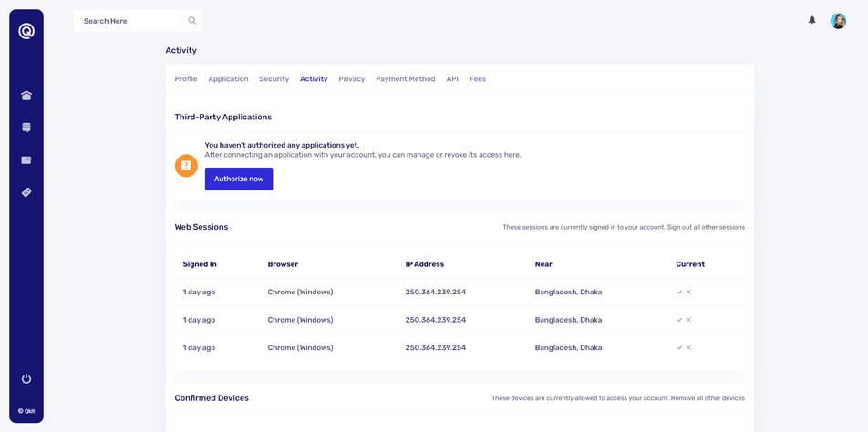This screenshot has height=432, width=868.
Task: Remove the third web session with X
Action: [x=688, y=348]
